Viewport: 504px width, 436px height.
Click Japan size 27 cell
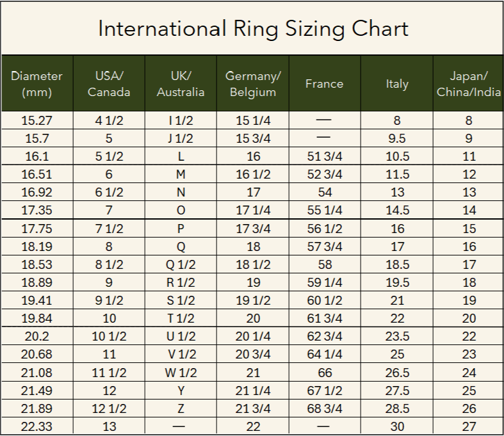pos(469,426)
